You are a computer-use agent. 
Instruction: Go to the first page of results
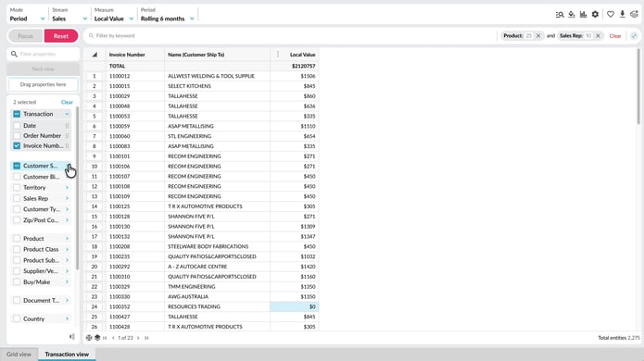(x=105, y=338)
